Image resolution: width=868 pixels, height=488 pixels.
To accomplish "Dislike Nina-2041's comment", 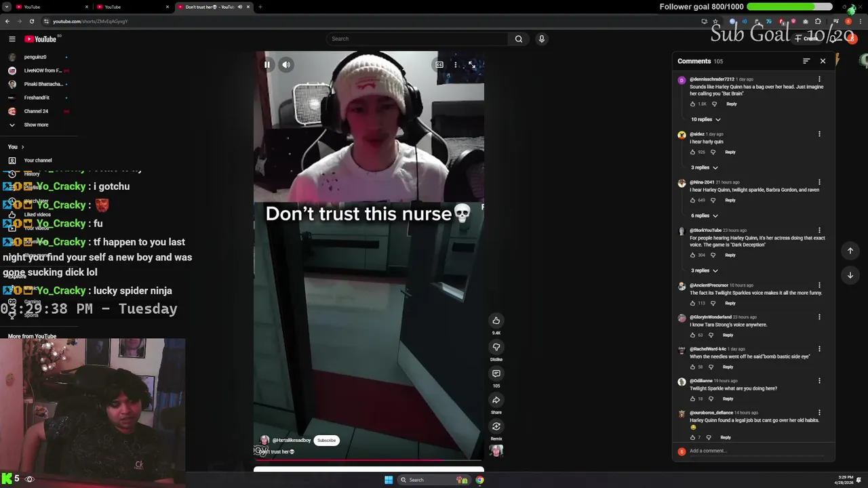I will 713,200.
